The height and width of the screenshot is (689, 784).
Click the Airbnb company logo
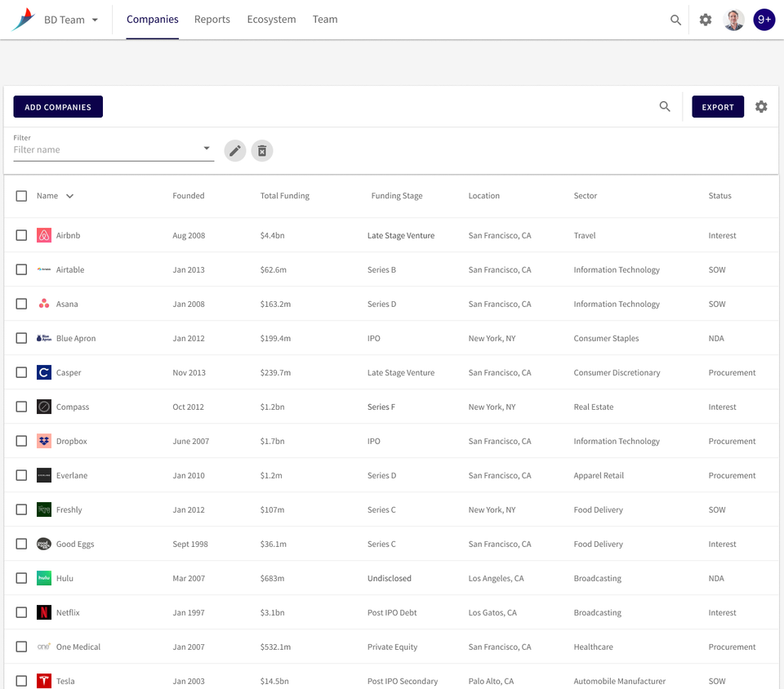[44, 235]
